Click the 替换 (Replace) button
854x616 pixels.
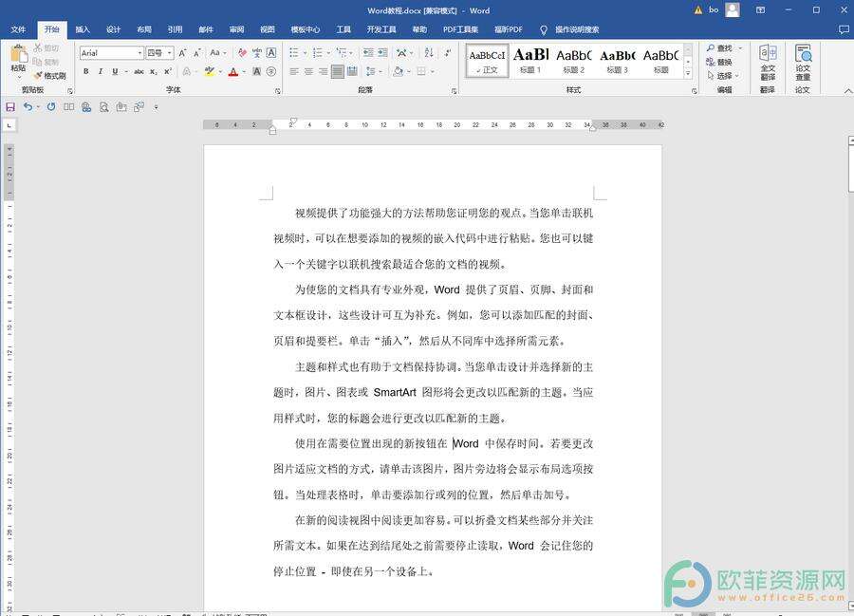[720, 62]
